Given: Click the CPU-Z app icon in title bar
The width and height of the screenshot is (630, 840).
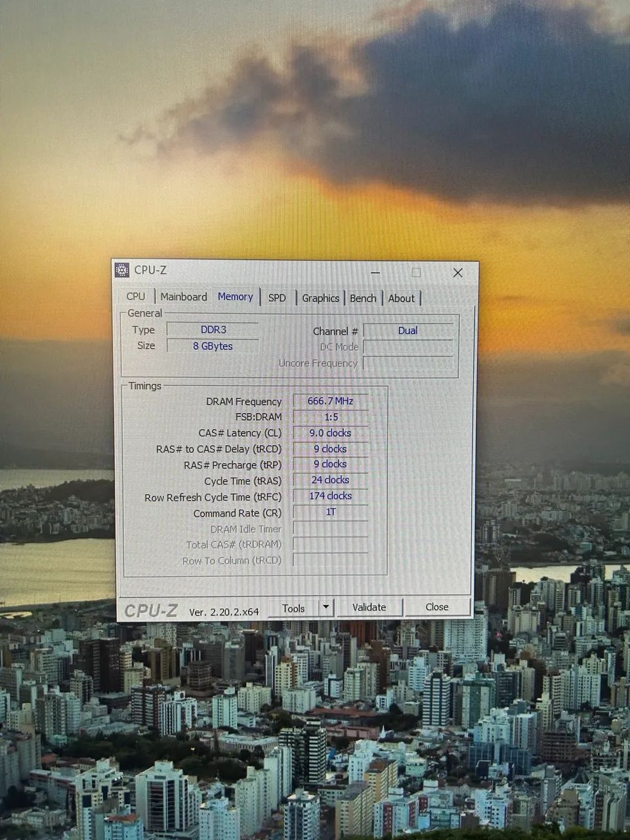Looking at the screenshot, I should tap(122, 270).
